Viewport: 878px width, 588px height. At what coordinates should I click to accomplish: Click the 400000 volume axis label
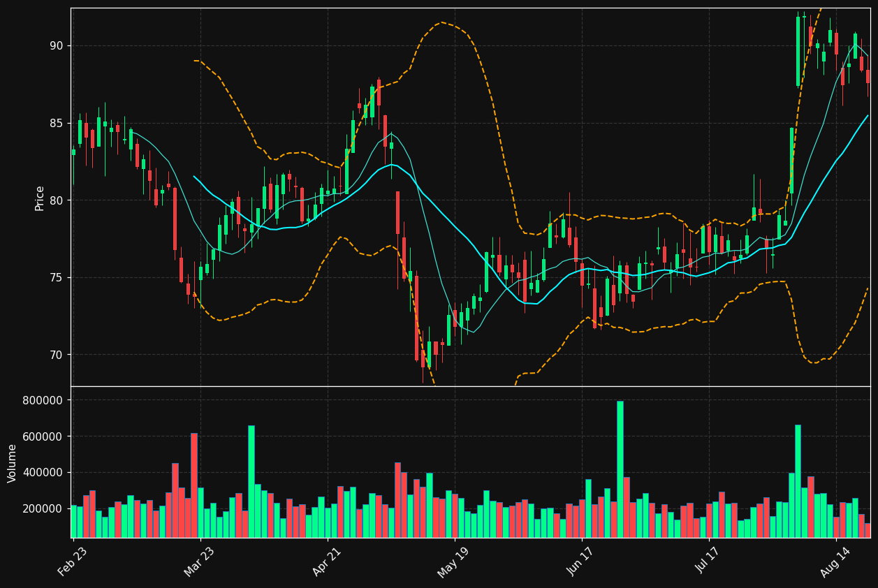(x=44, y=473)
